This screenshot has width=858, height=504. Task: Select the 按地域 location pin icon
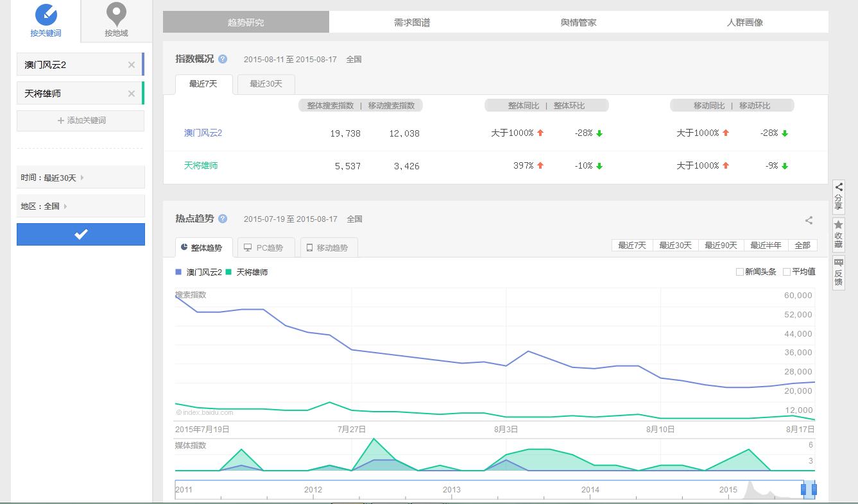[x=116, y=13]
